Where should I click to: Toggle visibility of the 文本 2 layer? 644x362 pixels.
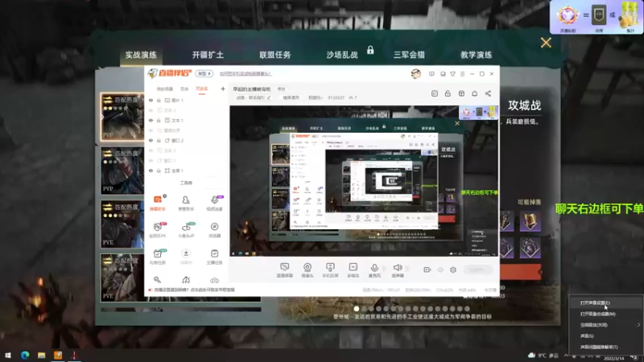point(151,150)
